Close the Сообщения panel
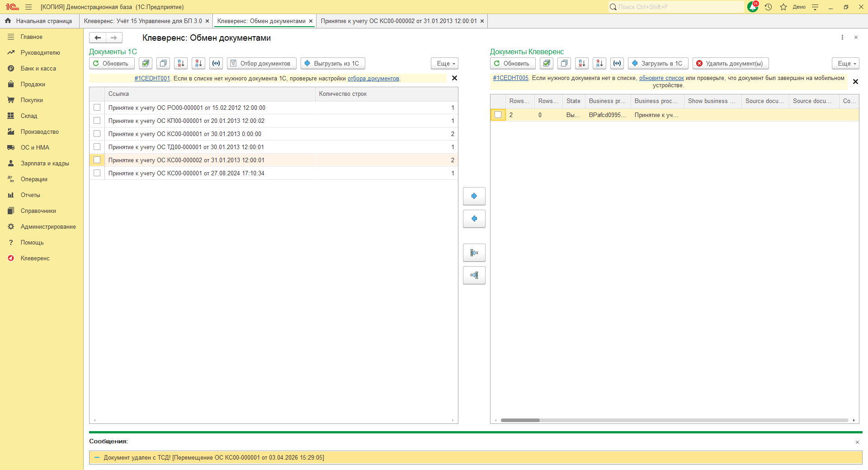868x470 pixels. point(857,442)
